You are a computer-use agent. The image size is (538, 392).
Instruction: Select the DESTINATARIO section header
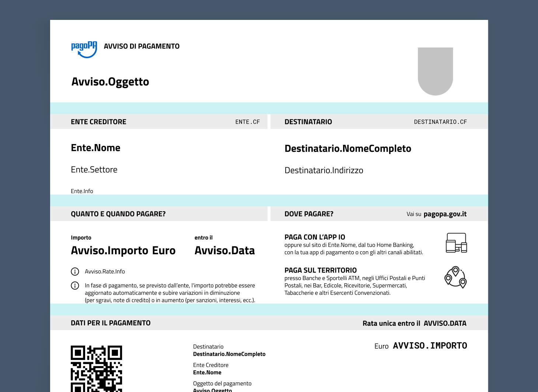pos(308,122)
